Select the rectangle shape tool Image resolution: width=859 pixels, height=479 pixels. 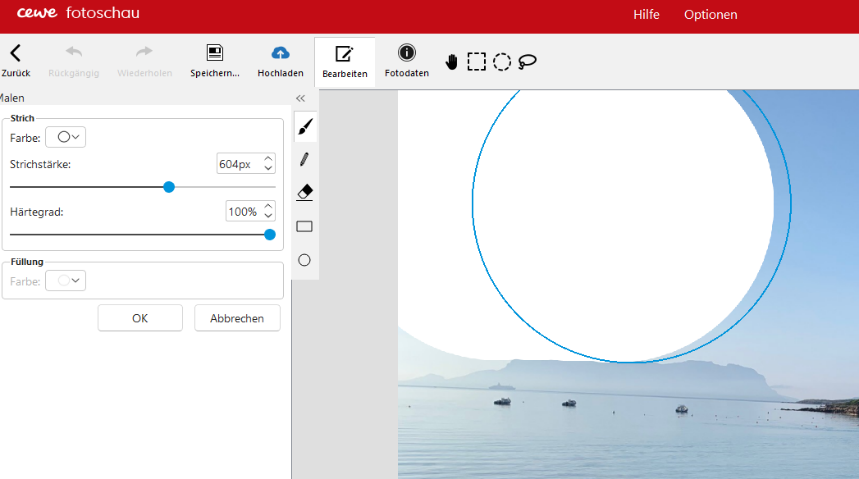tap(305, 226)
